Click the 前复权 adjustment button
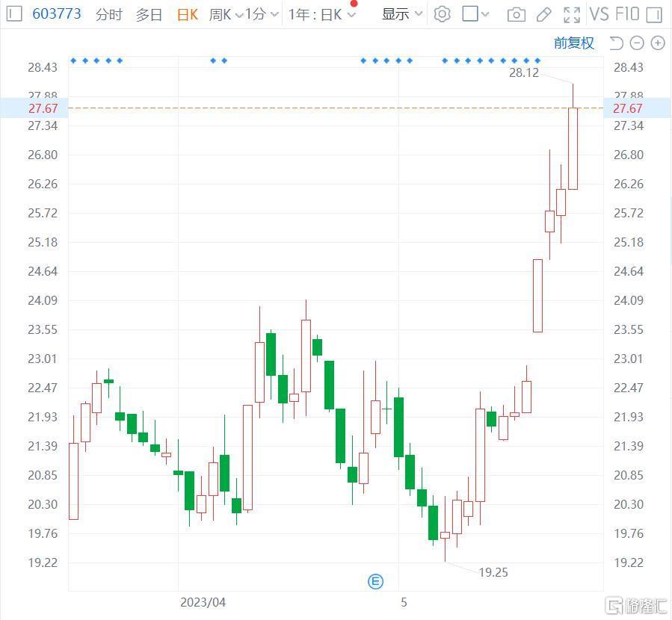 (x=574, y=43)
